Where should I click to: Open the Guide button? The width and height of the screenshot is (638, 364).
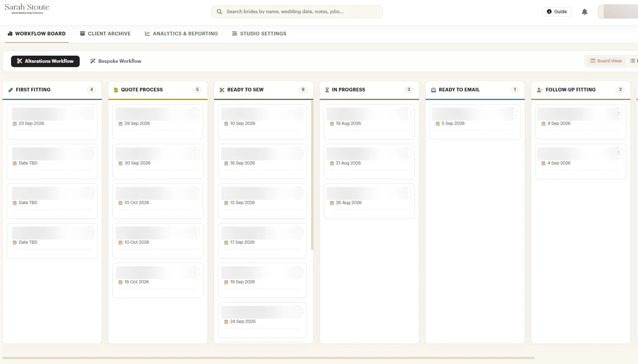coord(556,12)
